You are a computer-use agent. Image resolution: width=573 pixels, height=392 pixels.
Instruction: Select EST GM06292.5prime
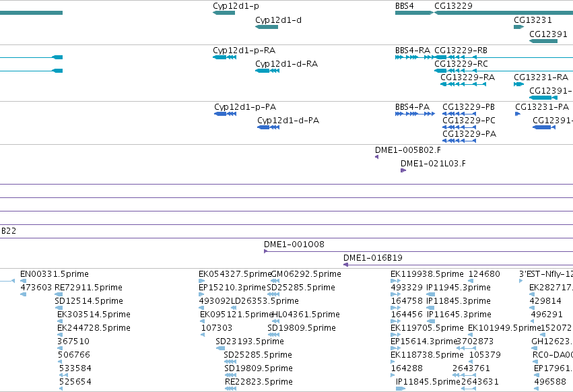click(306, 274)
